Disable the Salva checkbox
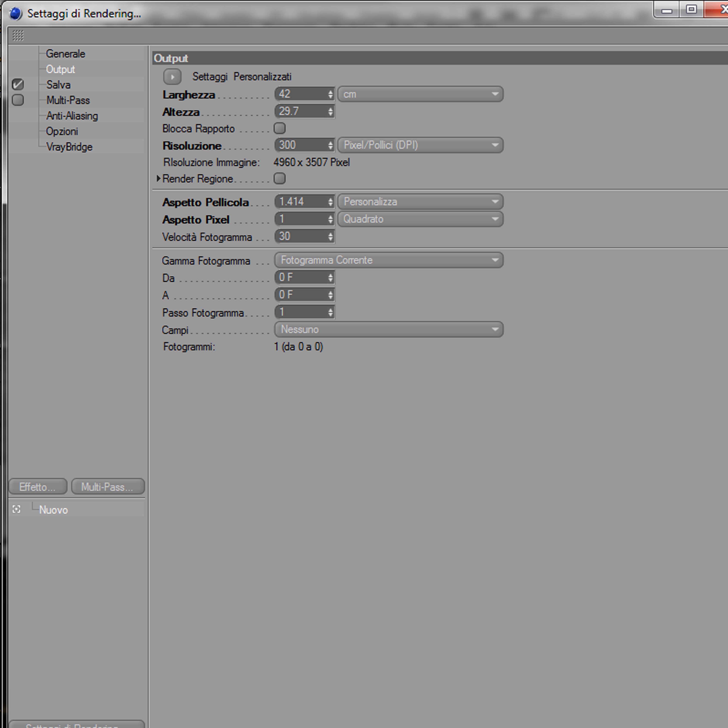This screenshot has height=728, width=728. 18,84
